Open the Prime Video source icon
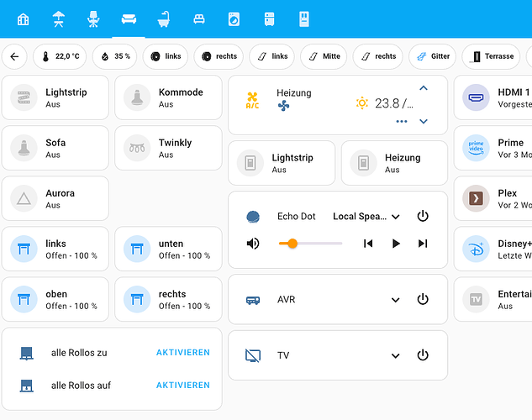The image size is (532, 420). click(x=477, y=148)
